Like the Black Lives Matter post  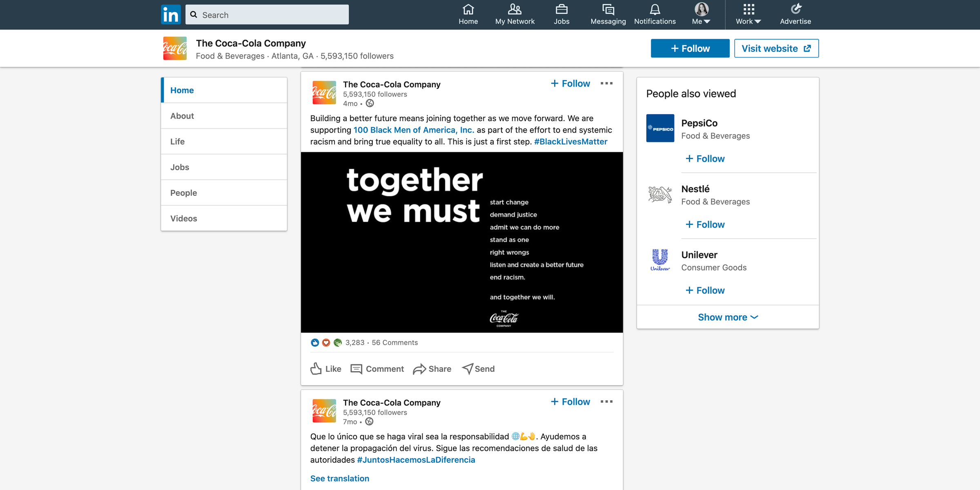(326, 369)
